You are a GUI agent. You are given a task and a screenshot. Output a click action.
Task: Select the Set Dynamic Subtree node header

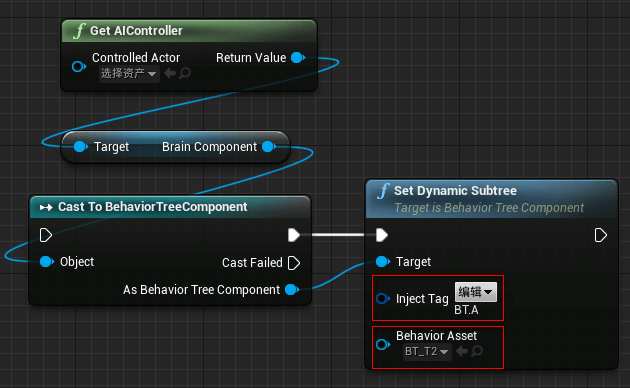pyautogui.click(x=491, y=199)
